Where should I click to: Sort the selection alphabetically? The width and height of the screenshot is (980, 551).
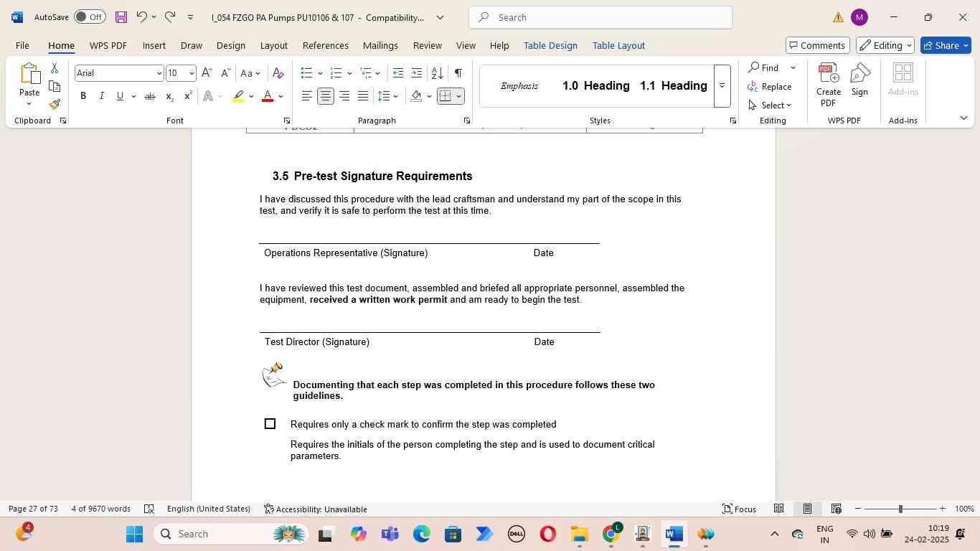(x=437, y=73)
